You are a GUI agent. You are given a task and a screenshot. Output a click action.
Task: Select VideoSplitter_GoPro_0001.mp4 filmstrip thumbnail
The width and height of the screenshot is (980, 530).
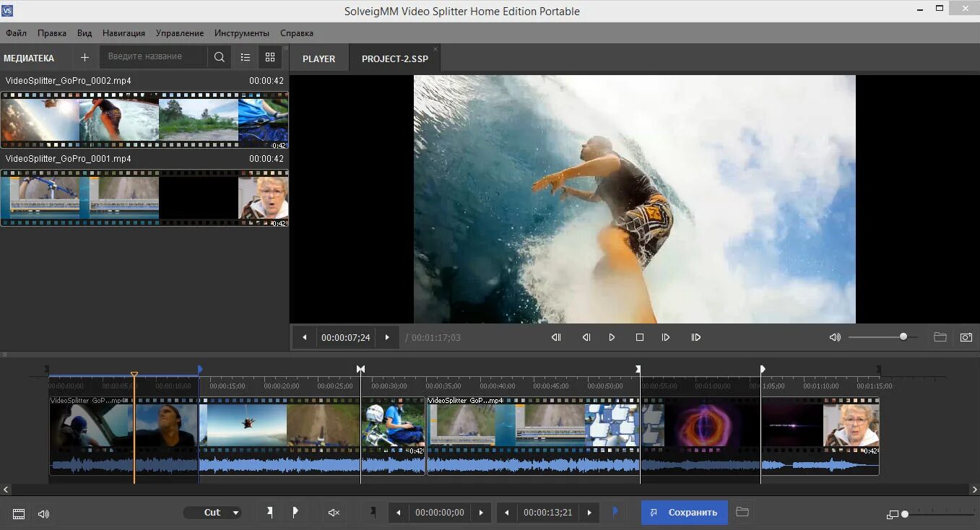tap(144, 198)
